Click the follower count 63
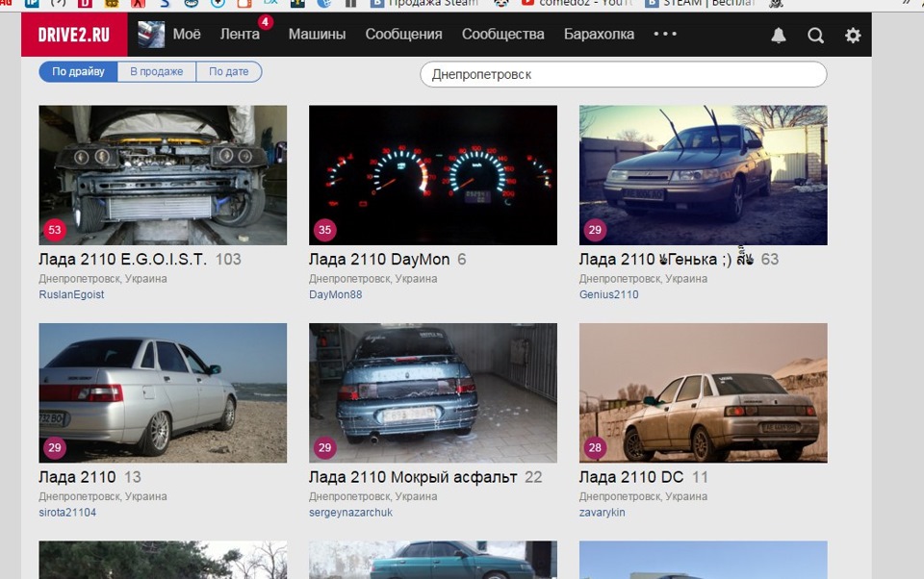Image resolution: width=924 pixels, height=579 pixels. tap(770, 259)
